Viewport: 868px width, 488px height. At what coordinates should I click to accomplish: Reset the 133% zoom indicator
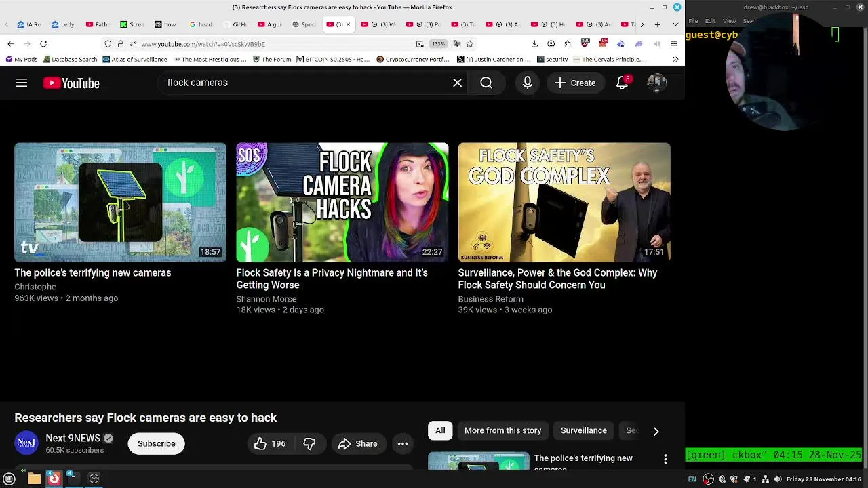(439, 43)
